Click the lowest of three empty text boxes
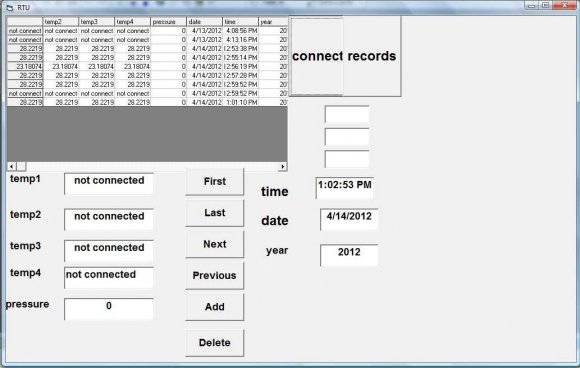The image size is (580, 368). pyautogui.click(x=347, y=159)
